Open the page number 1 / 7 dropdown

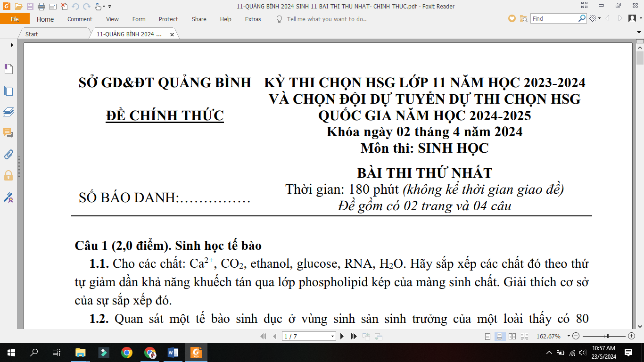[333, 336]
